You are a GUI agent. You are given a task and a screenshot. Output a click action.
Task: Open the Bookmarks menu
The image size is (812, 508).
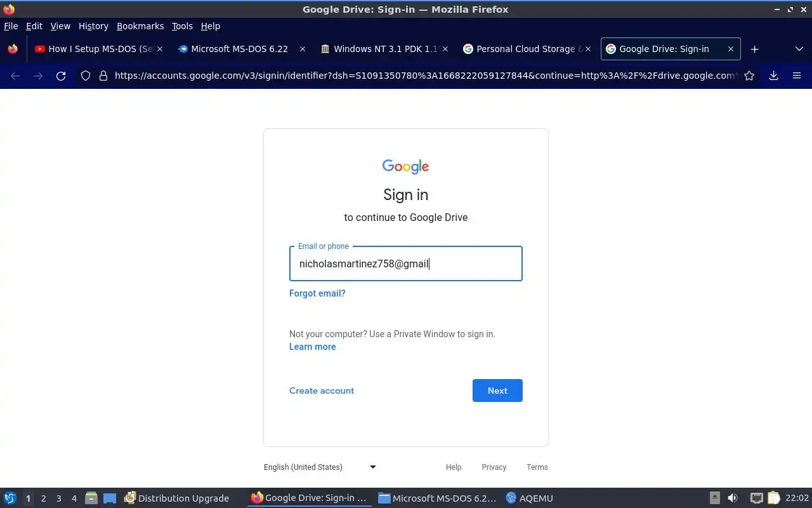tap(140, 26)
